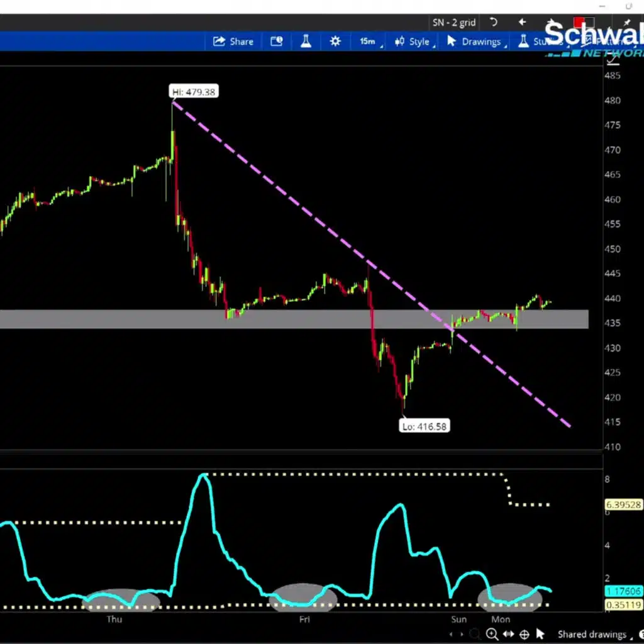644x644 pixels.
Task: Select the gray ellipse above Mon
Action: (x=509, y=597)
